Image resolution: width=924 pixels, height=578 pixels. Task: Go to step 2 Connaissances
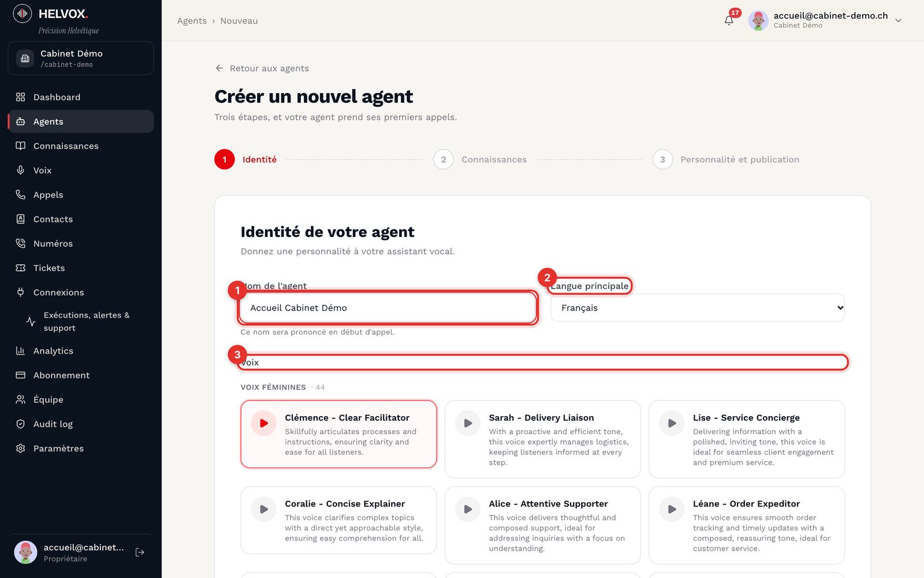click(480, 160)
